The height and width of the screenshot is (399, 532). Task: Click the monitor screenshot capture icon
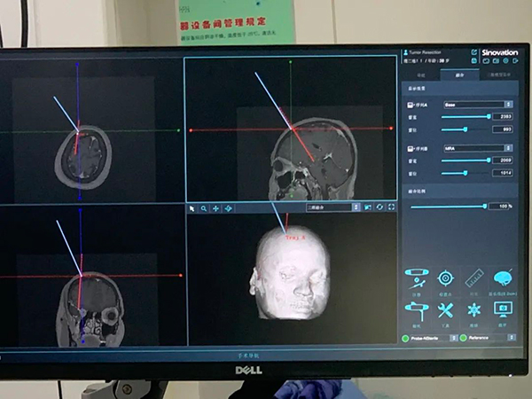click(503, 309)
